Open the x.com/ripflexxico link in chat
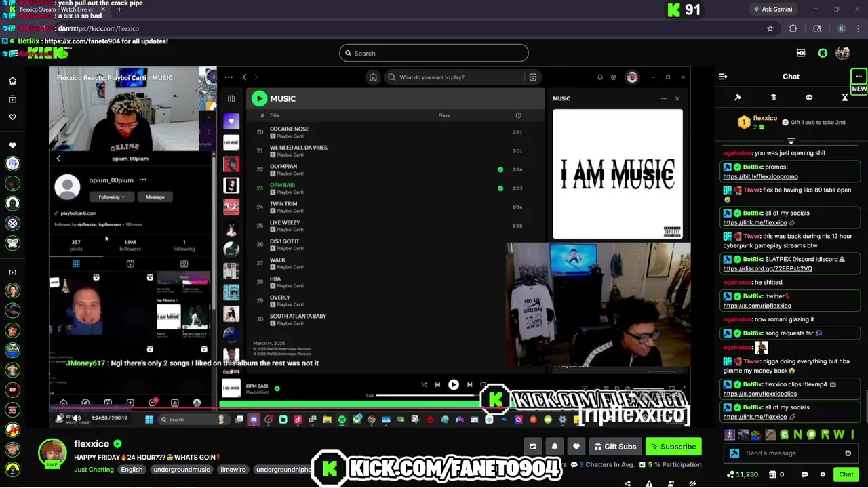Image resolution: width=868 pixels, height=488 pixels. pos(757,306)
